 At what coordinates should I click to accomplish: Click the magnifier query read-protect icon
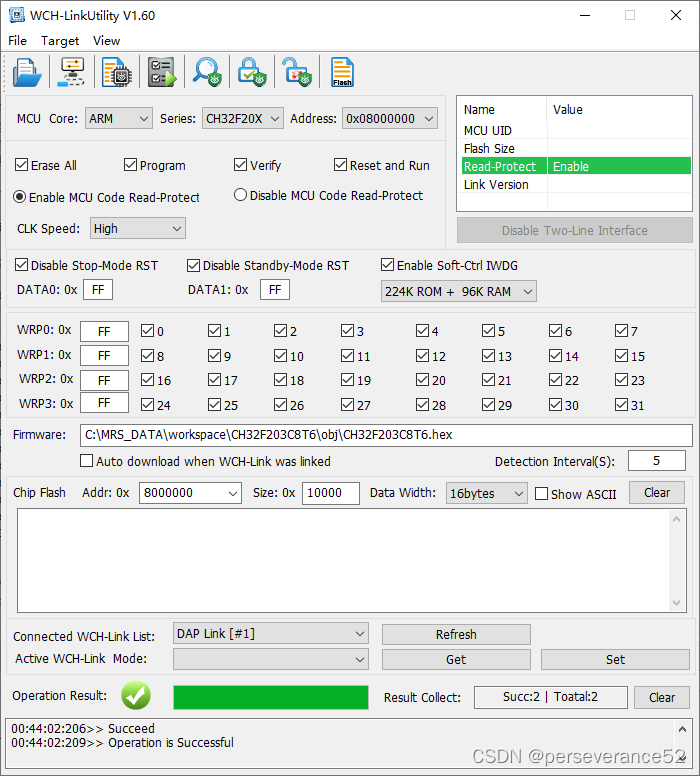[206, 72]
